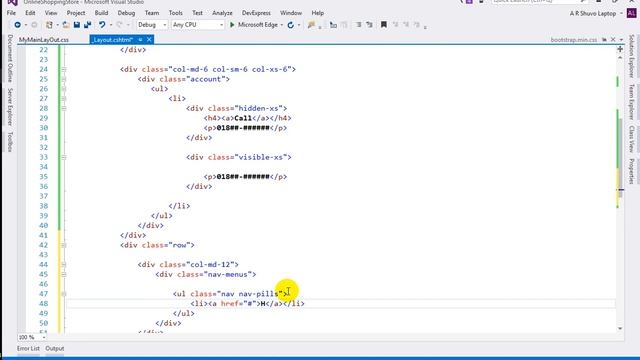Click the Increase Indent icon

pos(369,25)
